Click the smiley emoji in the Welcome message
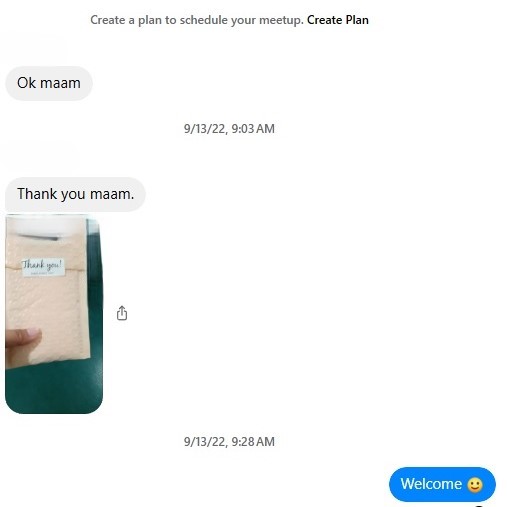Viewport: 507px width, 507px height. (475, 484)
